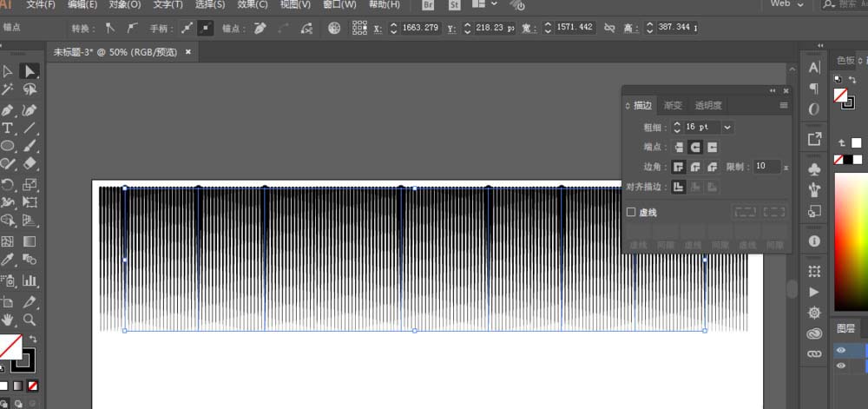Open the stroke weight dropdown arrow
868x409 pixels.
(727, 128)
